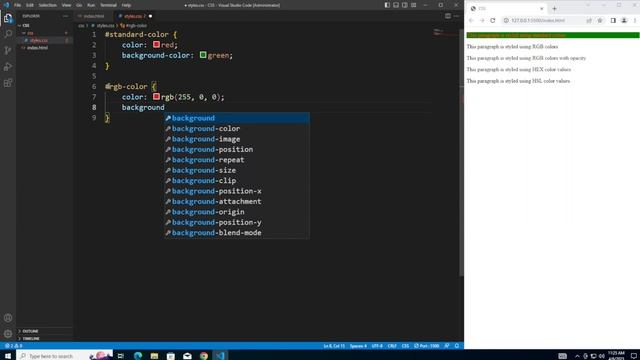The width and height of the screenshot is (640, 360).
Task: Open the Edit menu
Action: [29, 5]
